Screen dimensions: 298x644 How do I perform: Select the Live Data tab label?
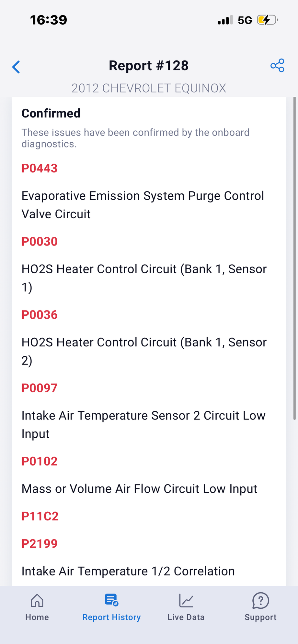tap(186, 617)
